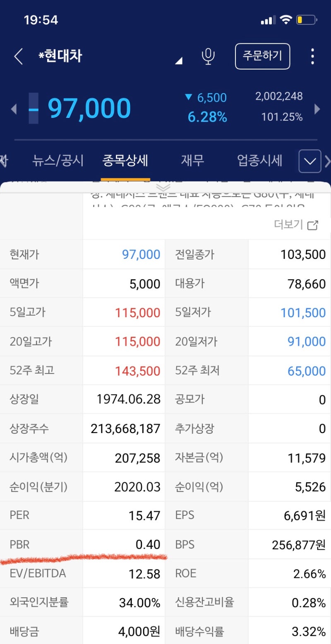Viewport: 331px width, 644px height.
Task: Tap the battery status icon
Action: pos(306,20)
